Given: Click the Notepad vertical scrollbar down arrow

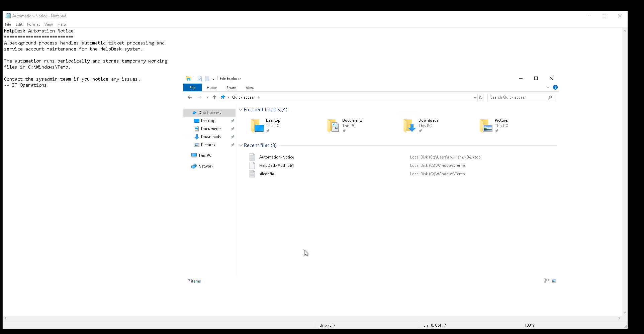Looking at the screenshot, I should coord(625,313).
